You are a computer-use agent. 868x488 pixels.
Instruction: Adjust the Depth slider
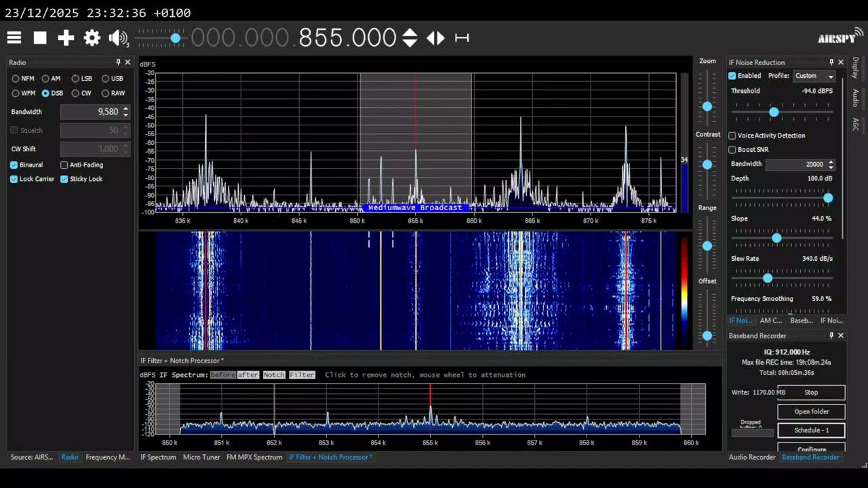pos(782,197)
